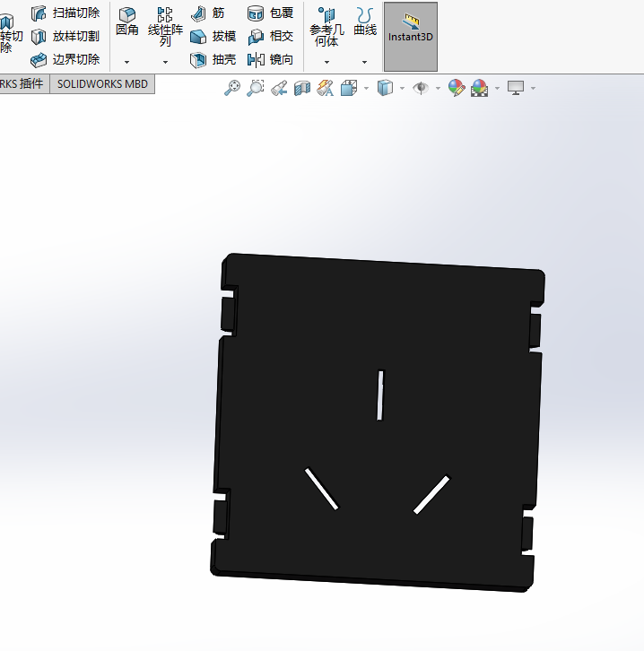Expand the Curves (曲线) dropdown arrow

tap(364, 62)
